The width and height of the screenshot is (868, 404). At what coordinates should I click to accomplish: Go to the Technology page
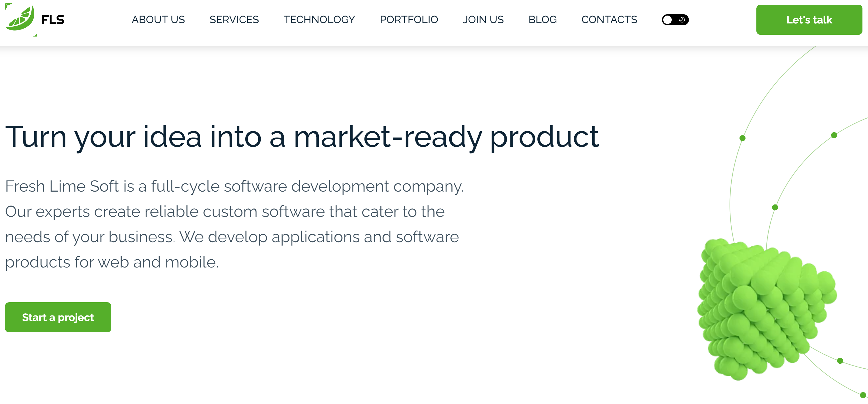point(319,20)
